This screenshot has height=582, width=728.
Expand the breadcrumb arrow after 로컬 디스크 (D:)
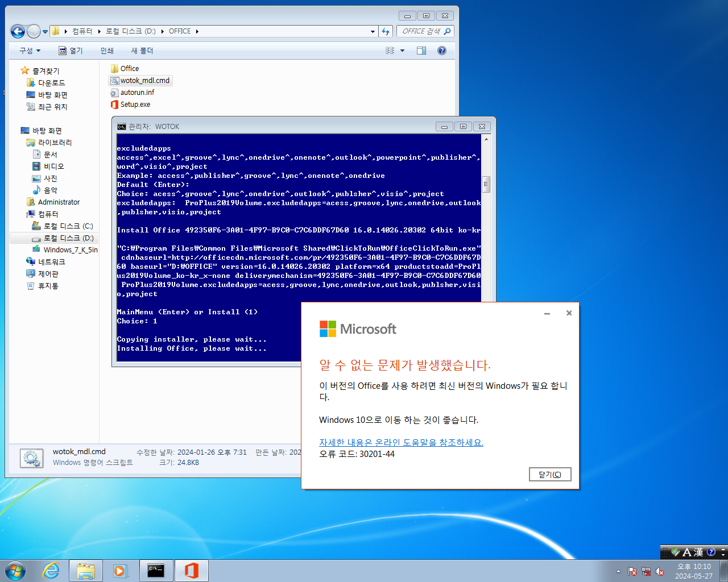coord(163,31)
